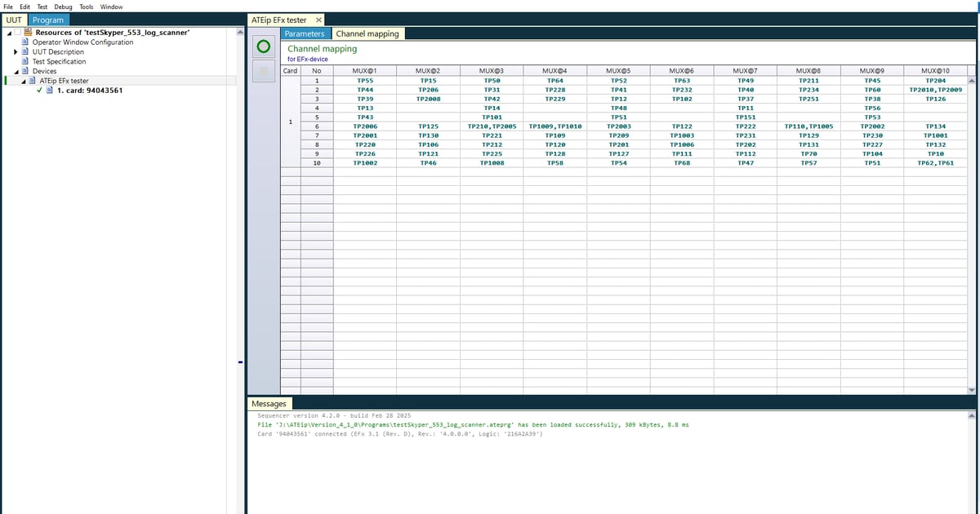The height and width of the screenshot is (514, 980).
Task: Expand the UUT Description node
Action: coord(16,51)
